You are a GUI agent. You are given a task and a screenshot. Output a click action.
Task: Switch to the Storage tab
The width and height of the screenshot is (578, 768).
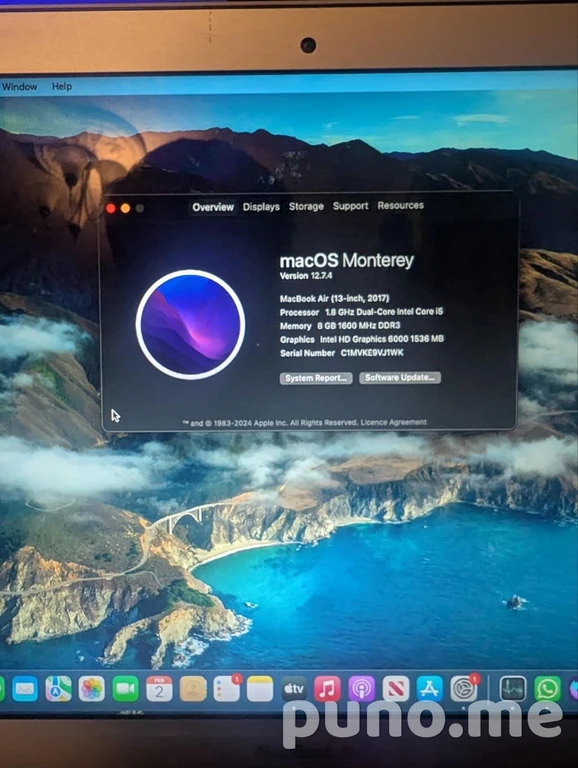(x=306, y=206)
